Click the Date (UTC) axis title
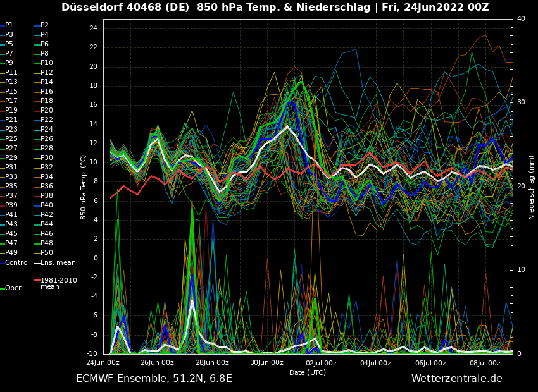 (308, 372)
